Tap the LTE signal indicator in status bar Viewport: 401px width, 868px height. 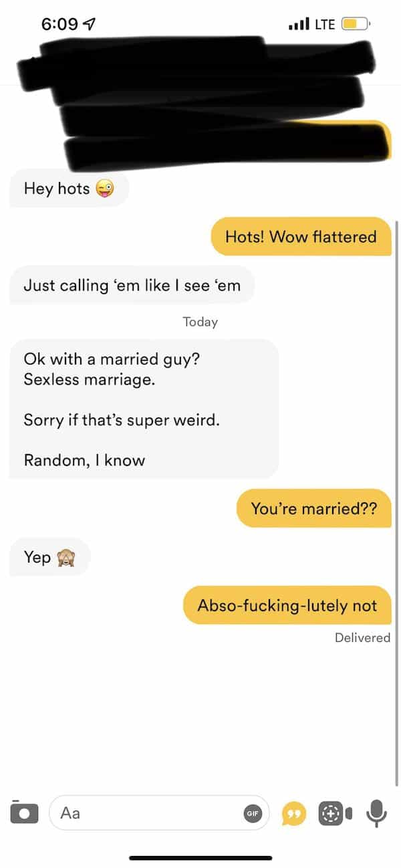(x=311, y=25)
